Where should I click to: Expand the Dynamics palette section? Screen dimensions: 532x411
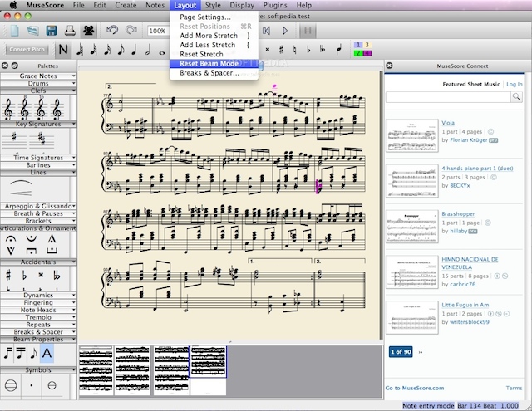click(x=38, y=295)
